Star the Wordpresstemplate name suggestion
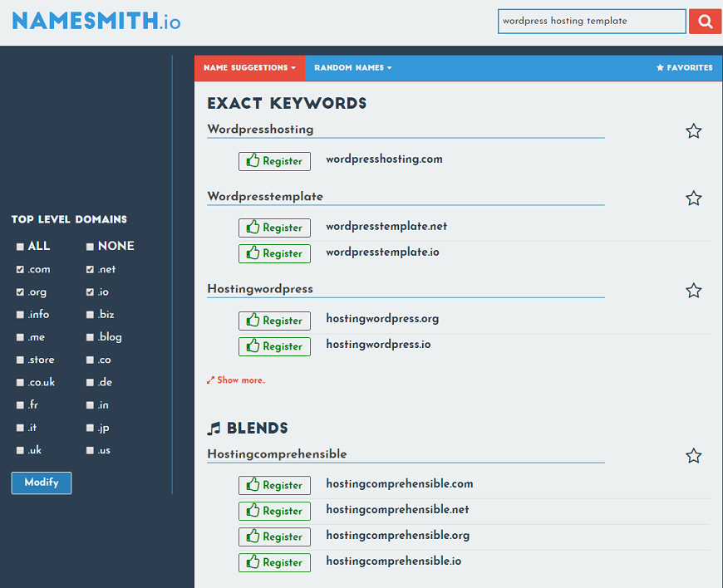The image size is (723, 588). coord(693,198)
